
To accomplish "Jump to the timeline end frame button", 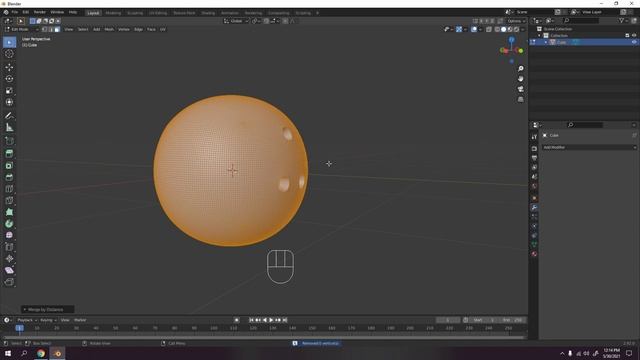I will click(285, 320).
